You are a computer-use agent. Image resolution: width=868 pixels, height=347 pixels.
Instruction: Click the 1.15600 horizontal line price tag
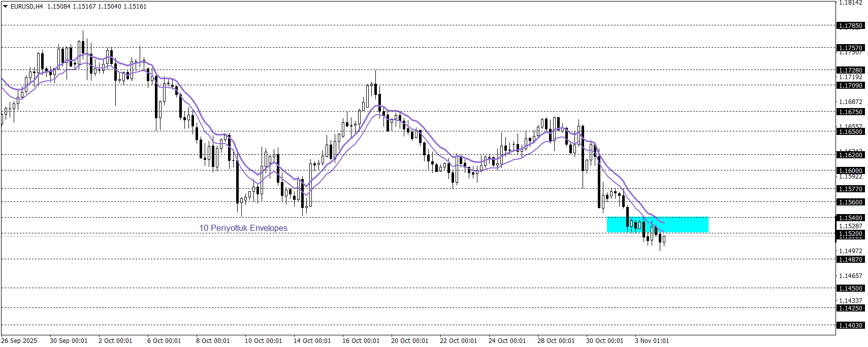tap(850, 202)
